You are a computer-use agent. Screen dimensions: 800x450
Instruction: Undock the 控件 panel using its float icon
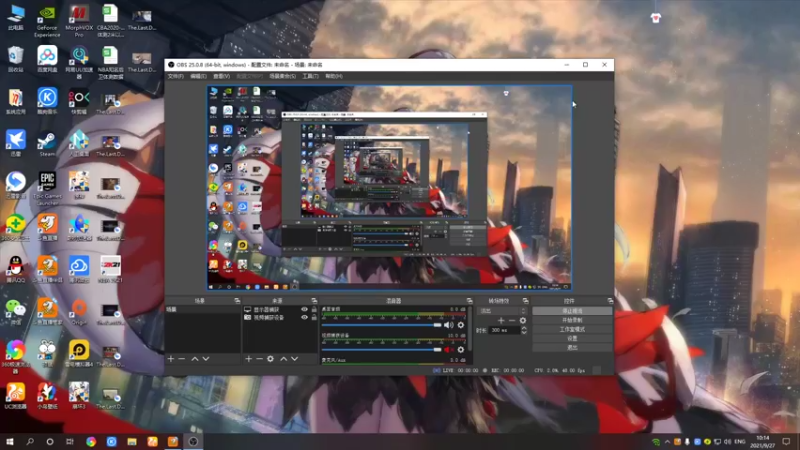610,301
